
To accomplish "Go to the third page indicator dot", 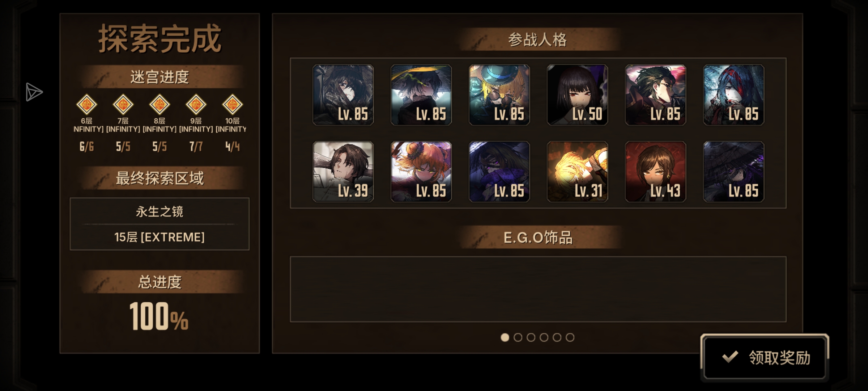I will (531, 337).
